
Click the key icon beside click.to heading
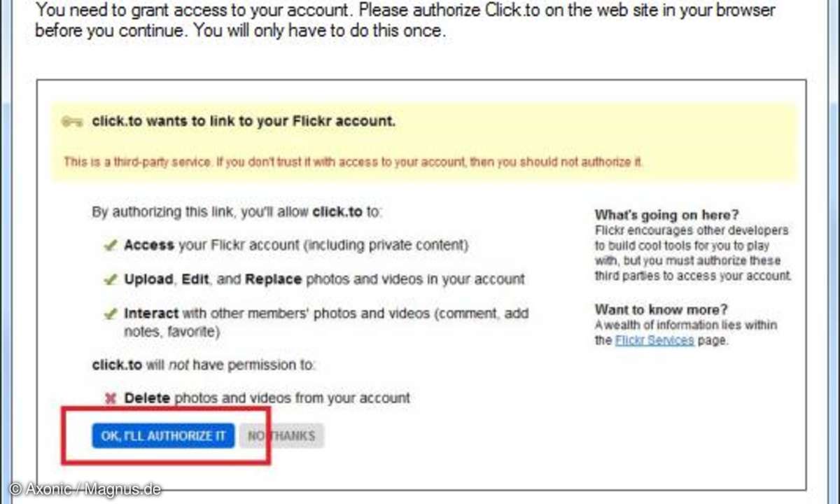click(73, 122)
